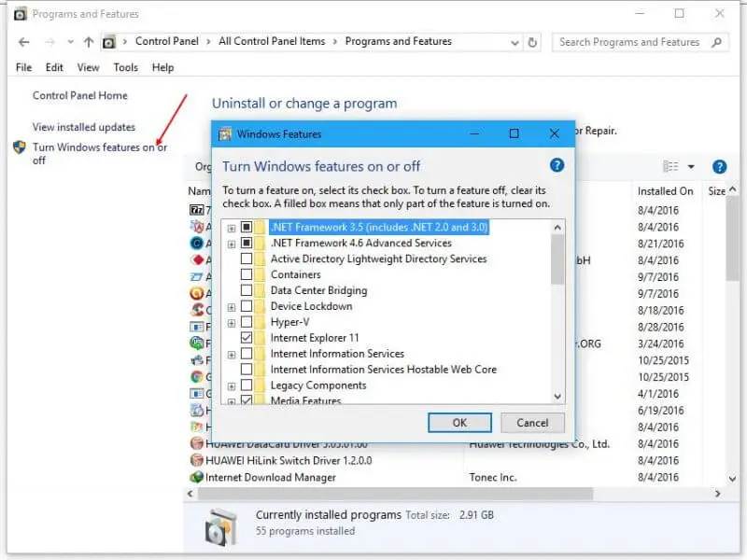Toggle .NET Framework 3.5 checkbox
This screenshot has height=560, width=747.
pos(247,227)
